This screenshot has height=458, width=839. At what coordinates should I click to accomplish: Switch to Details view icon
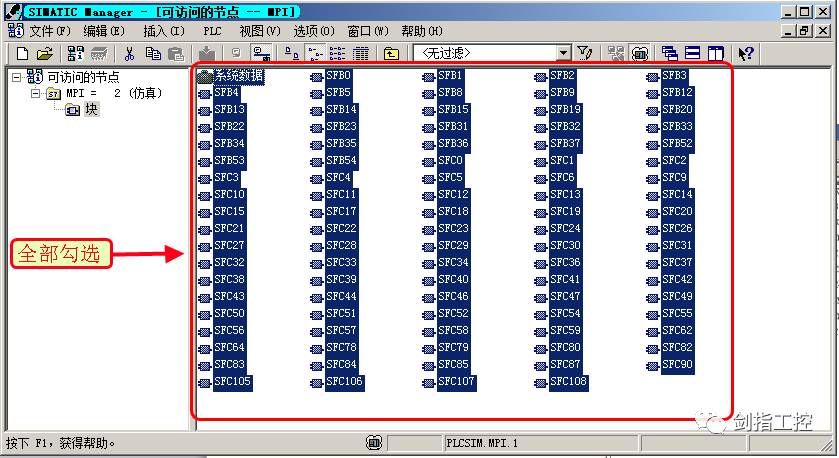360,53
